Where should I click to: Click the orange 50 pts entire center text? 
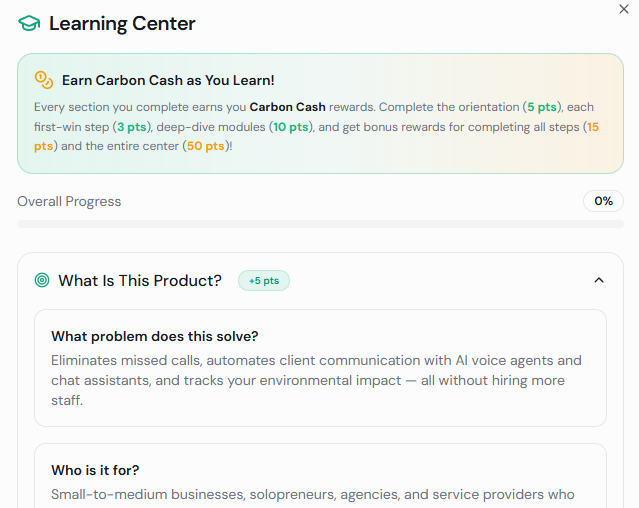pyautogui.click(x=204, y=146)
